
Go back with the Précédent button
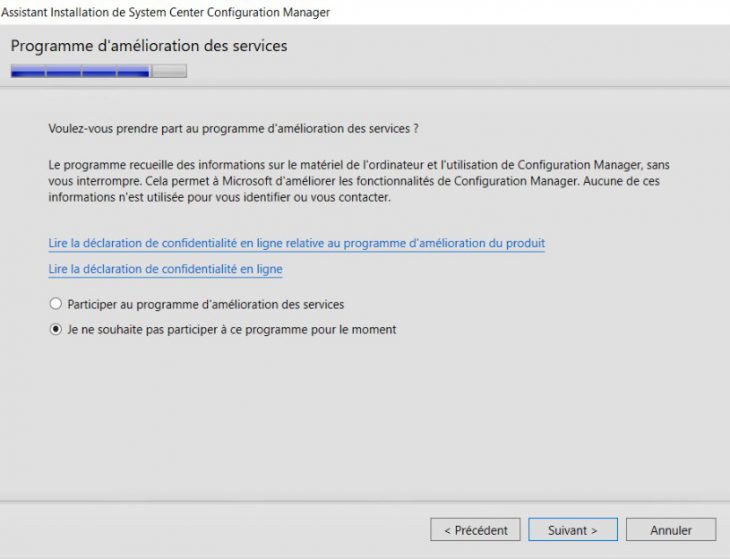tap(475, 530)
